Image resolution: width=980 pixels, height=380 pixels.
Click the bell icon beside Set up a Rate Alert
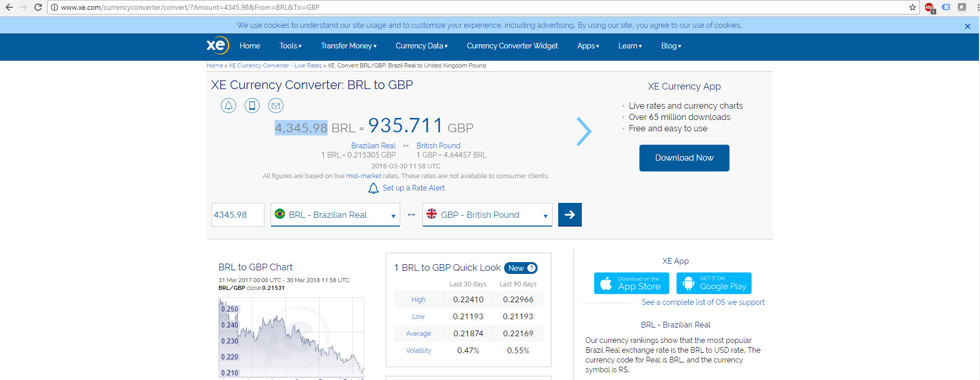point(373,188)
